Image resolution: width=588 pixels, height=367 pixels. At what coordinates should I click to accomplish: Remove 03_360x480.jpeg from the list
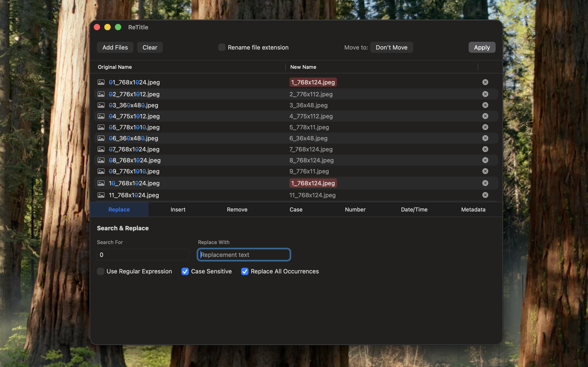coord(485,105)
